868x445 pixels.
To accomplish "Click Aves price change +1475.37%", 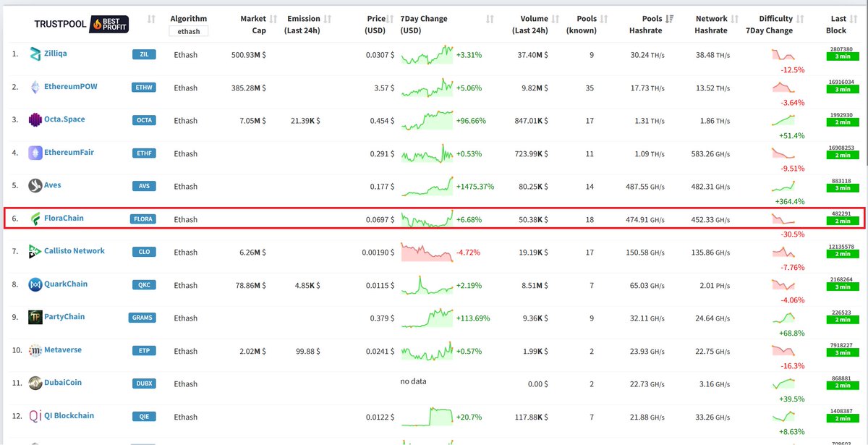I will point(475,186).
